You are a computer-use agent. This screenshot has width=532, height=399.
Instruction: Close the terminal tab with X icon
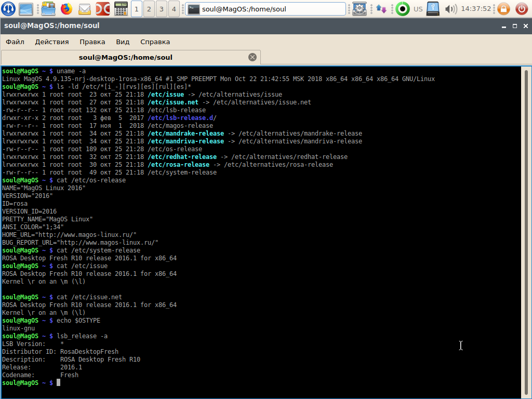coord(252,57)
